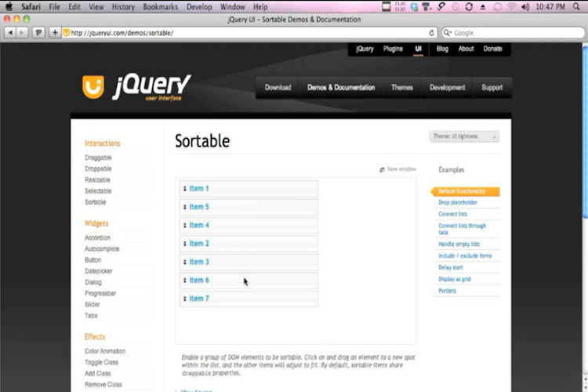Select Connect lists example

click(x=452, y=214)
